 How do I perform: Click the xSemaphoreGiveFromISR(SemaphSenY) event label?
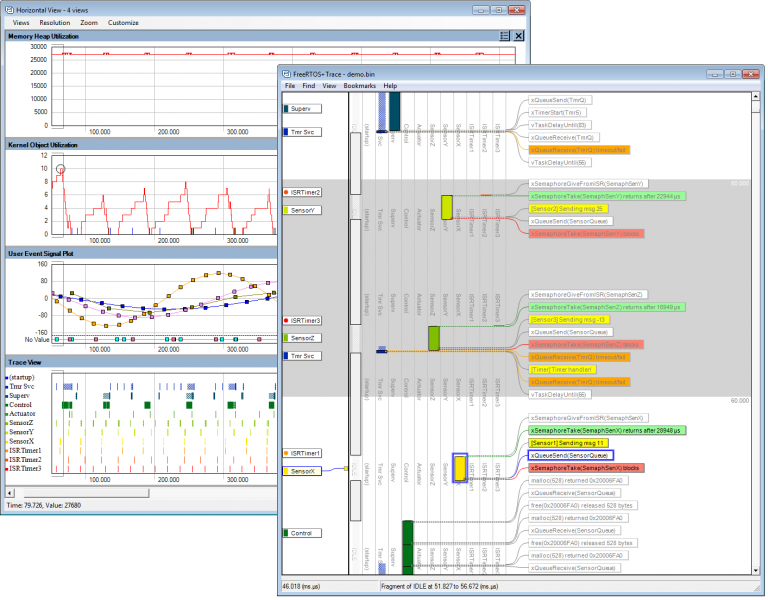coord(588,184)
